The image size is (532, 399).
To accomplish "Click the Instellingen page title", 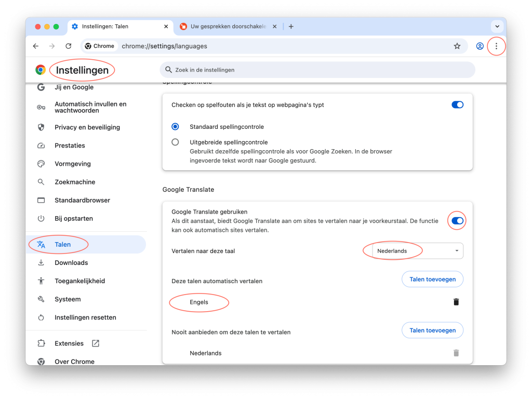I will coord(82,70).
